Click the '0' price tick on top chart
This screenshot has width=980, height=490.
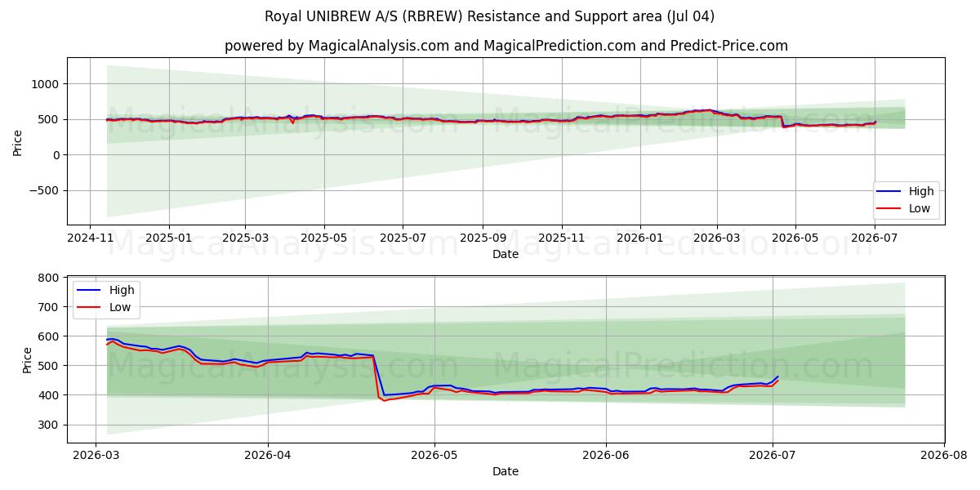(x=56, y=155)
